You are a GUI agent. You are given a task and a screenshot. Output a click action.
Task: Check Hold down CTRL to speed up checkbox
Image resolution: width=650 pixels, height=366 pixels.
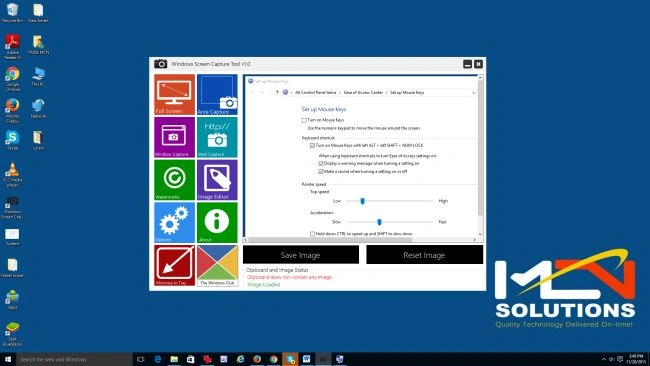point(312,234)
